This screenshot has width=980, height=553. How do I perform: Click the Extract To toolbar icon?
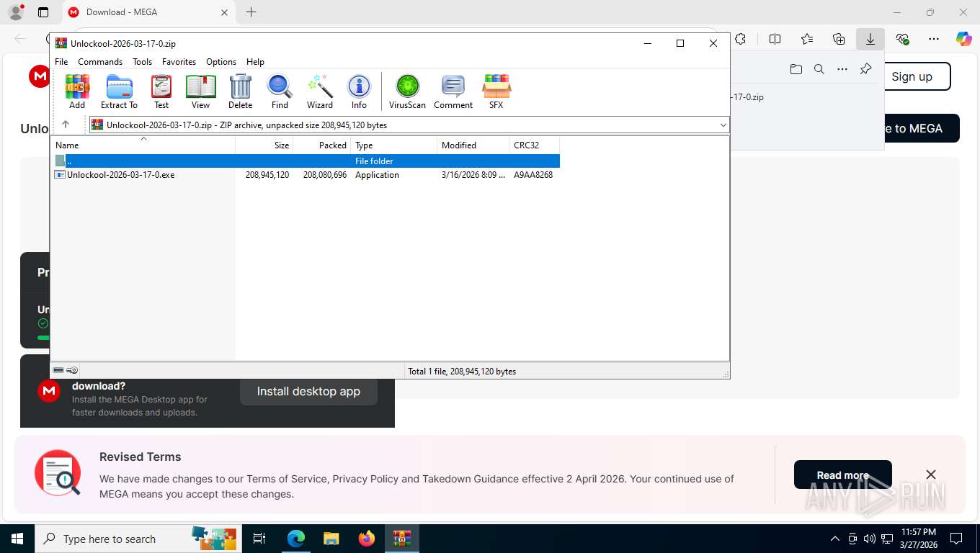(119, 91)
